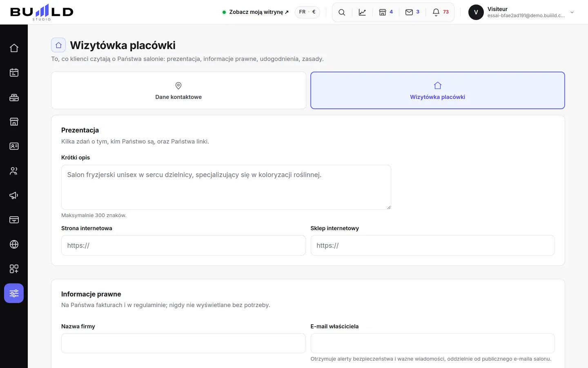Open the megaphone marketing icon in the sidebar
This screenshot has width=588, height=368.
tap(14, 195)
